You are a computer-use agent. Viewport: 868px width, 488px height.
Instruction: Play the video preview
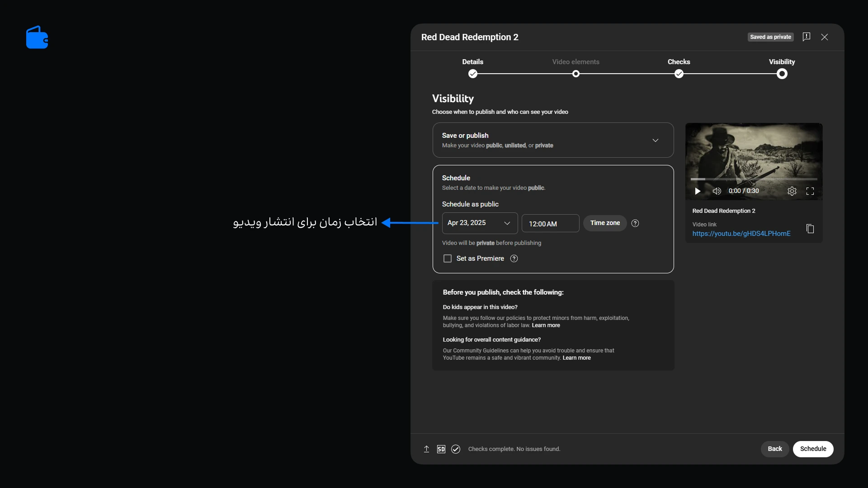tap(698, 191)
